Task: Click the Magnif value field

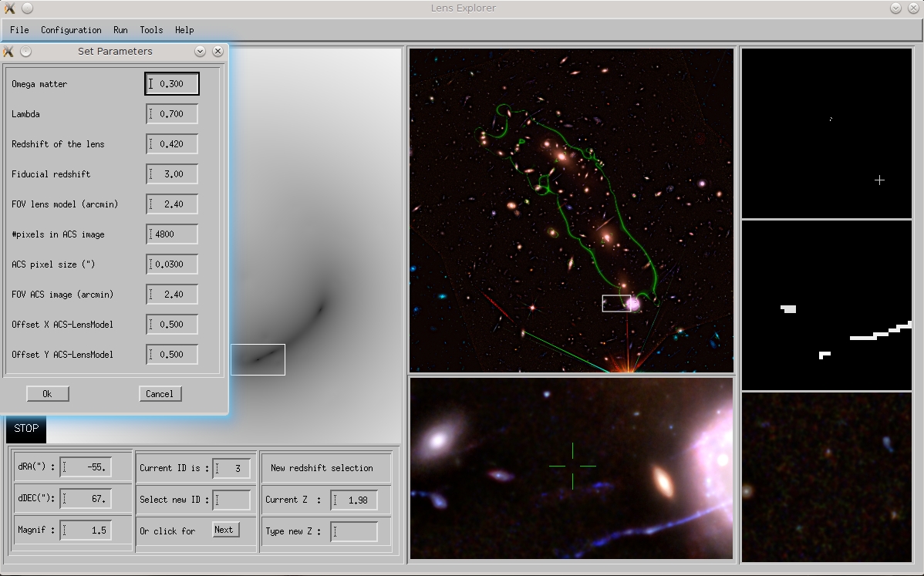Action: pyautogui.click(x=86, y=531)
